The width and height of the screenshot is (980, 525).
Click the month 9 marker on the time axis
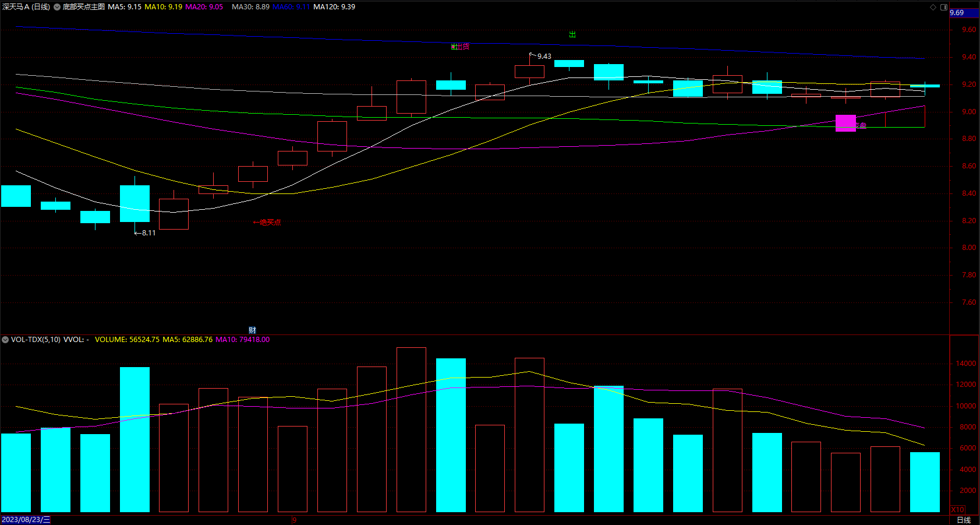tap(295, 520)
